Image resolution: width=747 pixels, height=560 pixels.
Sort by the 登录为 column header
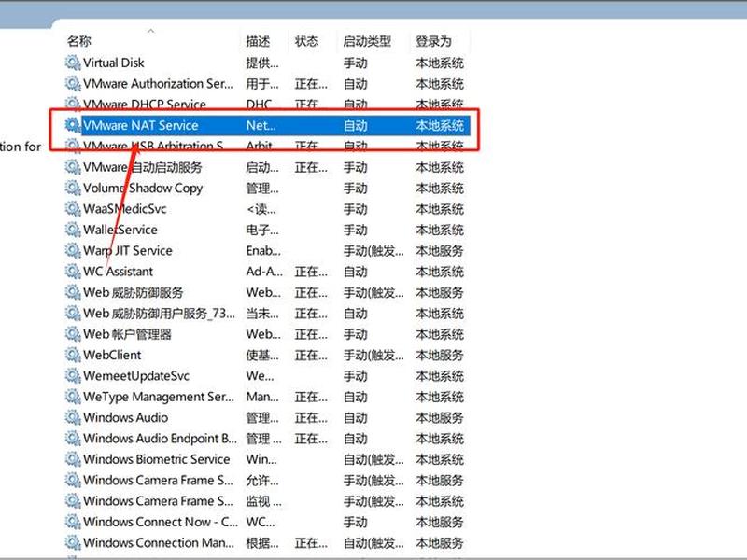[x=433, y=41]
